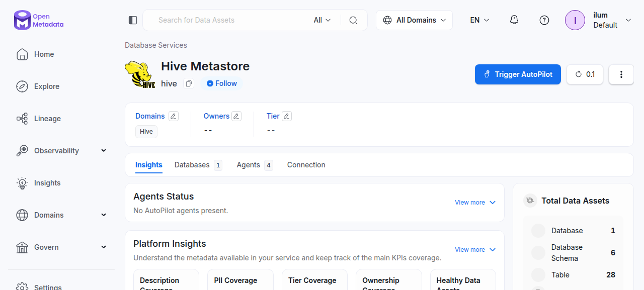Follow the Hive Metastore service
This screenshot has height=290, width=644.
(x=222, y=83)
